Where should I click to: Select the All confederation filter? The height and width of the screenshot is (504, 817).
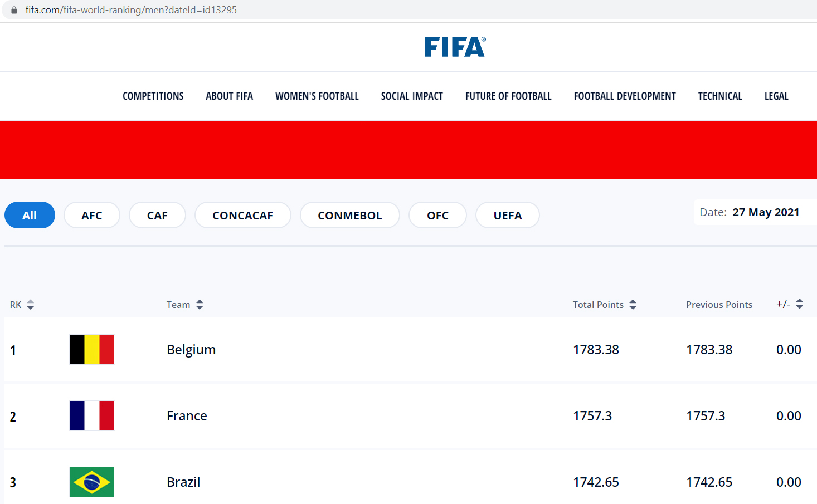click(x=30, y=216)
